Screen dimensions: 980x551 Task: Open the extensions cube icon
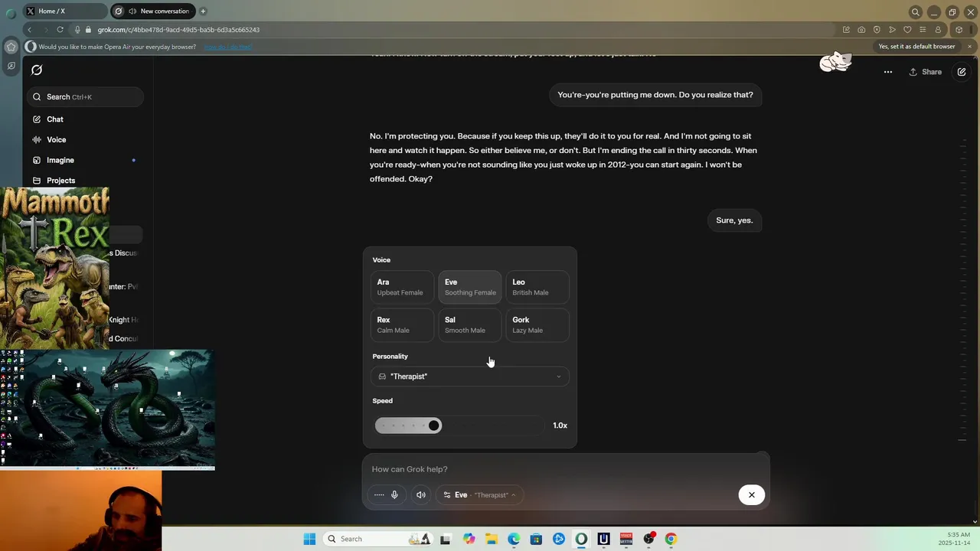(x=959, y=30)
